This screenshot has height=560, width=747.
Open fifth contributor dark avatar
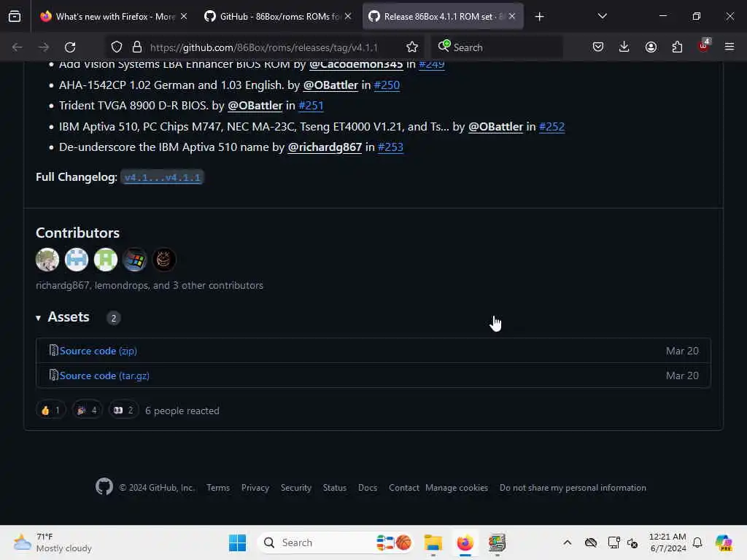pyautogui.click(x=164, y=260)
